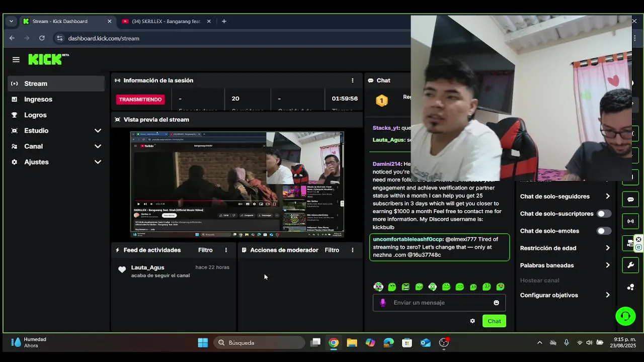Click the chat bubble icon in right rail
This screenshot has height=362, width=644.
pyautogui.click(x=630, y=199)
